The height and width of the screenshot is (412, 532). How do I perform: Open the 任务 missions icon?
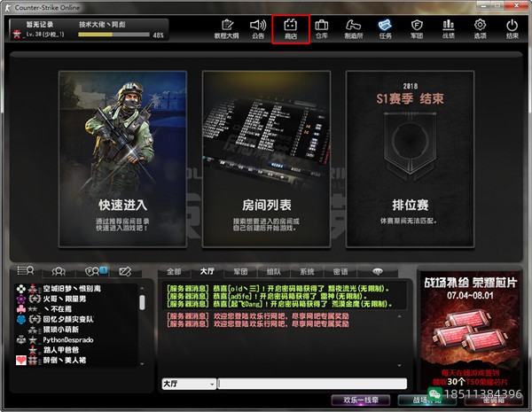pos(385,29)
